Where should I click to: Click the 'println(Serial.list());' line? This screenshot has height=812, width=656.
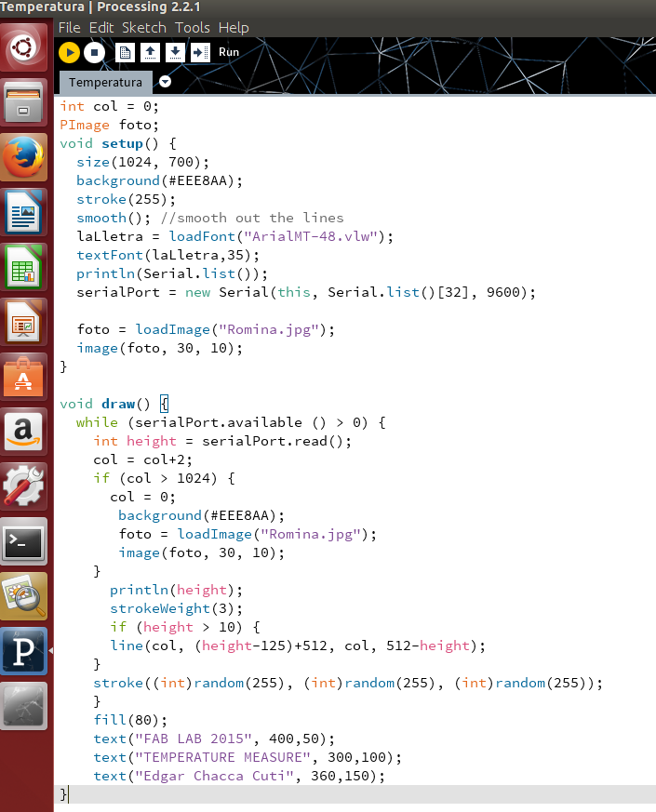tap(172, 274)
